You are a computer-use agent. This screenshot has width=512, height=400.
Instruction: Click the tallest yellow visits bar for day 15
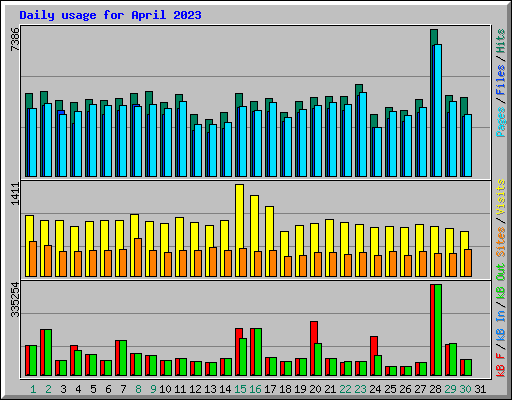tap(239, 230)
